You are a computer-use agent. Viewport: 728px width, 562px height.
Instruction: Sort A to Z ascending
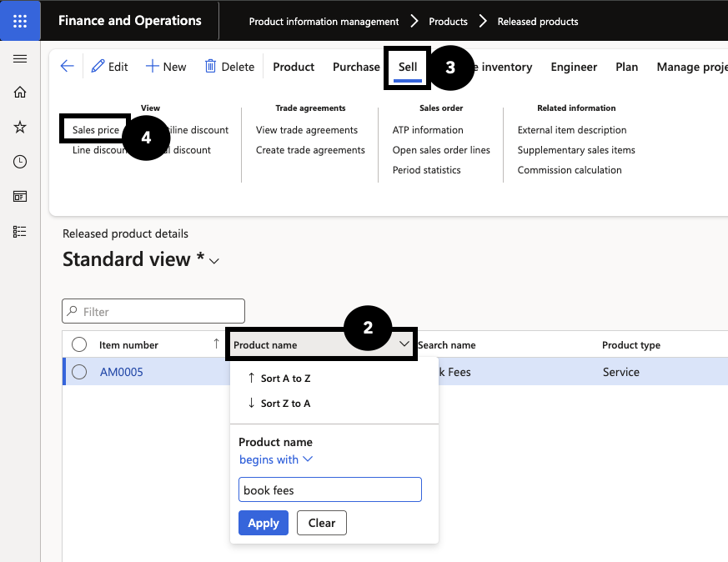pos(279,379)
